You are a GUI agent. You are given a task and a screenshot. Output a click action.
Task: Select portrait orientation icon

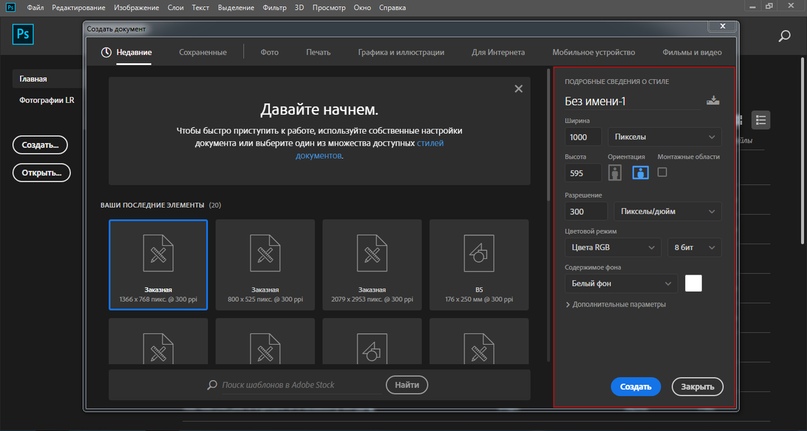point(615,173)
